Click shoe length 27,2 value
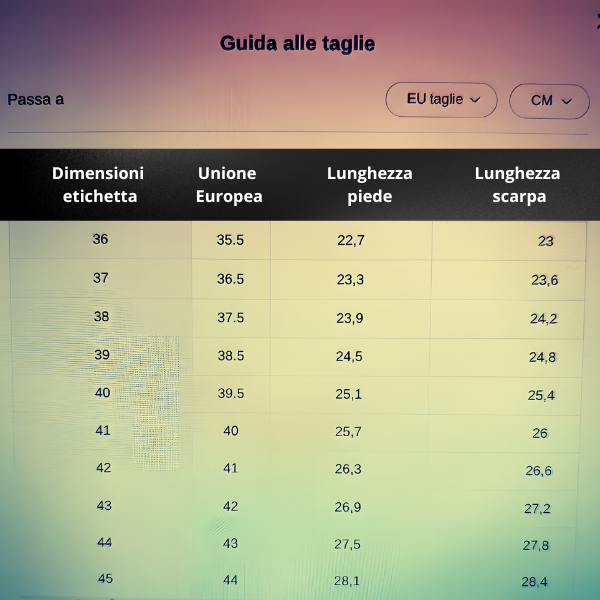 tap(537, 509)
